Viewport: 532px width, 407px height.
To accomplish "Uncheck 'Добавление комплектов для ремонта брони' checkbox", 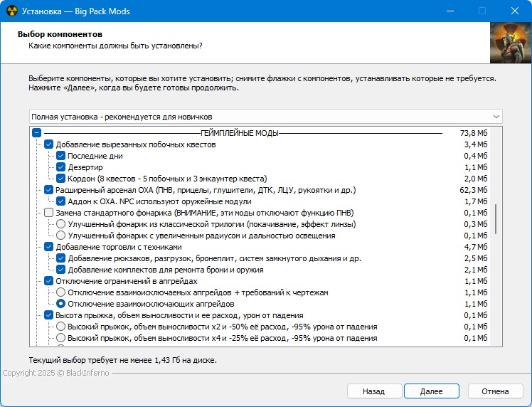I will click(x=61, y=270).
